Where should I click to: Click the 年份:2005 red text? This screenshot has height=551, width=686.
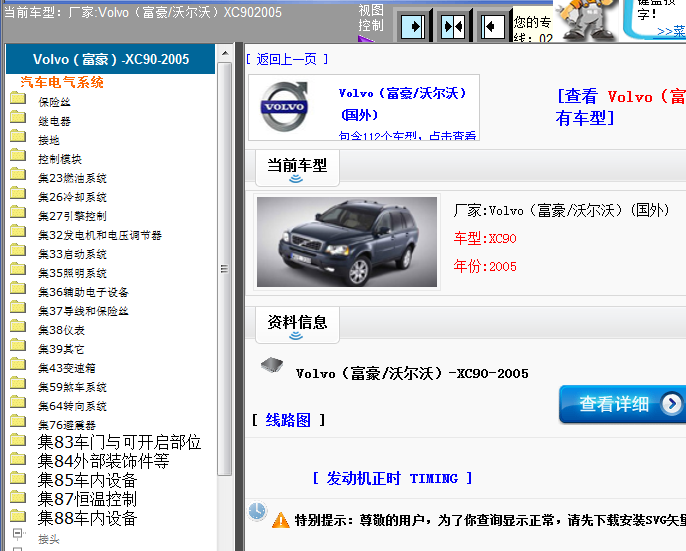(x=485, y=266)
